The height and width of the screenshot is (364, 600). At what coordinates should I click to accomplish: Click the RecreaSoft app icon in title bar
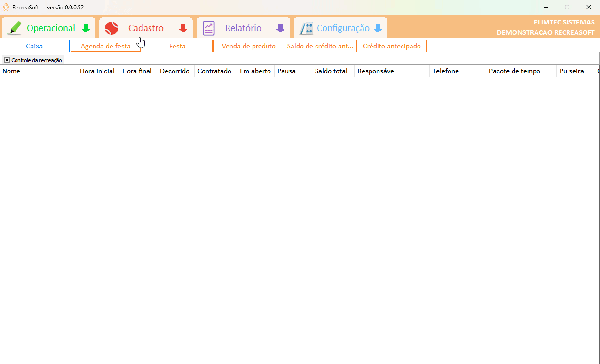tap(6, 7)
